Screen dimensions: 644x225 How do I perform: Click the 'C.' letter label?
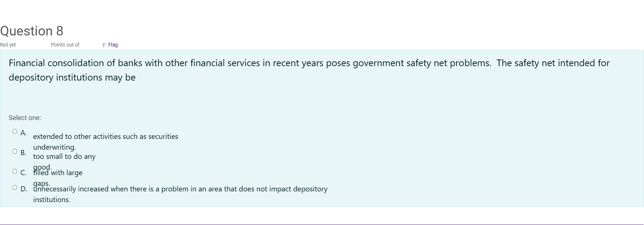click(x=24, y=173)
